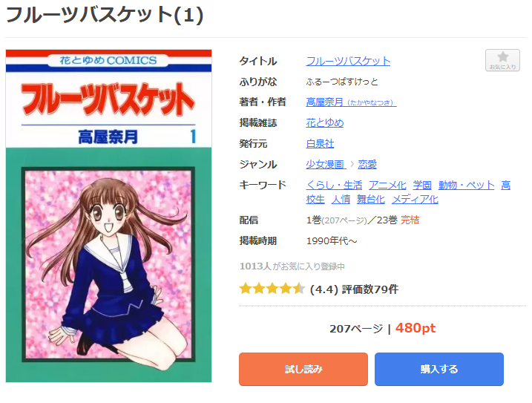Start the 試し読み trial reading

[x=303, y=369]
